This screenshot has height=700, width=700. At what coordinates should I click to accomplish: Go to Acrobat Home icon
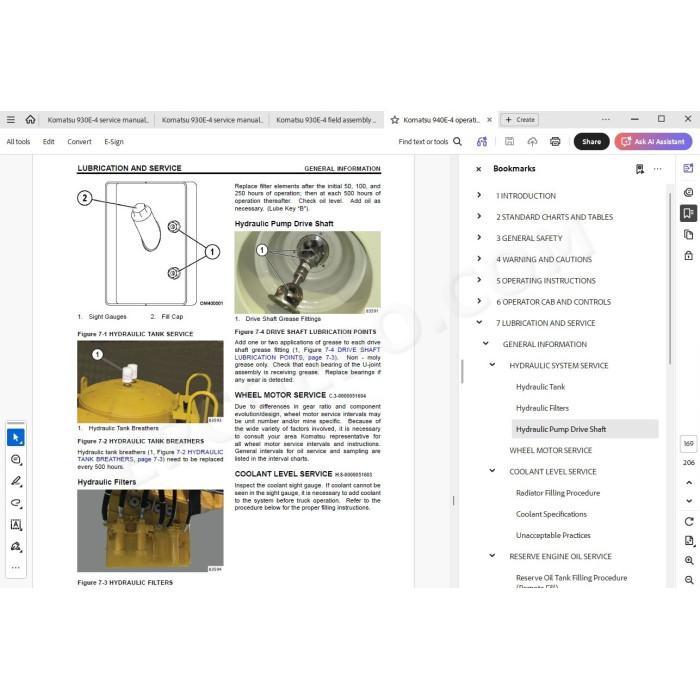pos(30,119)
